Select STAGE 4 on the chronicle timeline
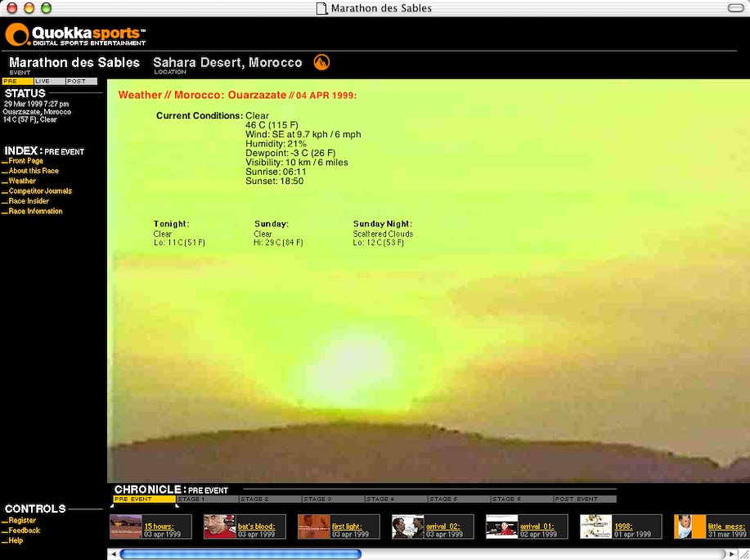The height and width of the screenshot is (560, 750). (x=397, y=500)
